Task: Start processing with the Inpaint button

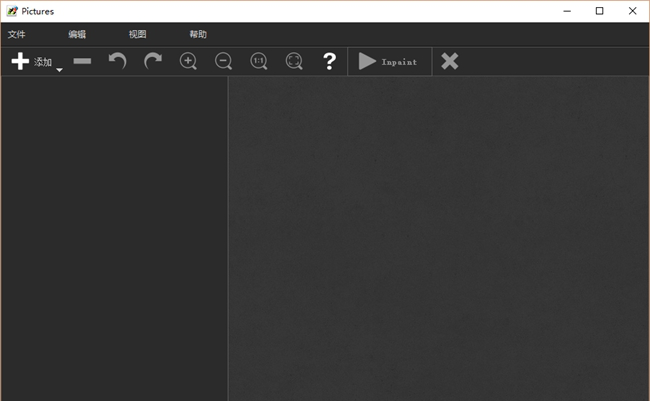Action: 388,61
